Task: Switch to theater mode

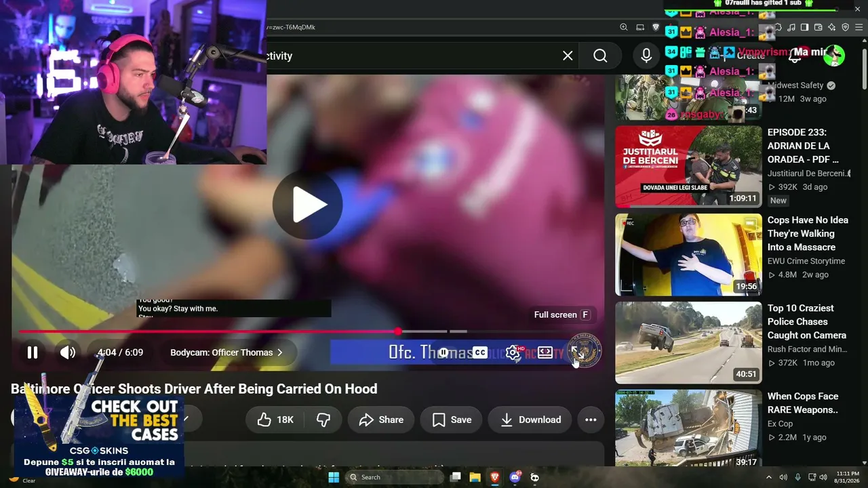Action: tap(545, 352)
